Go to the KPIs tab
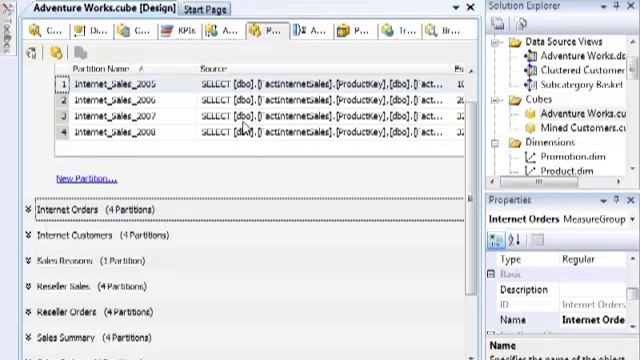 pyautogui.click(x=178, y=31)
